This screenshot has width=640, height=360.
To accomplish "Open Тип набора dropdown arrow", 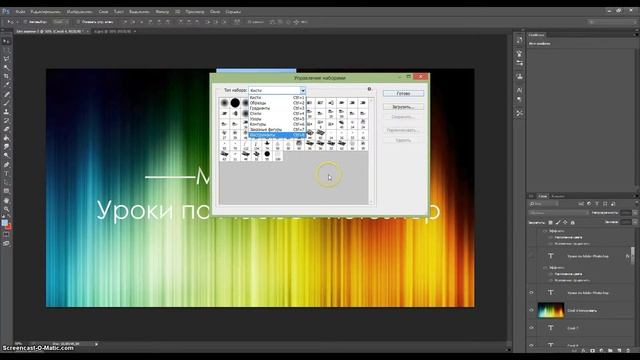I will point(303,90).
